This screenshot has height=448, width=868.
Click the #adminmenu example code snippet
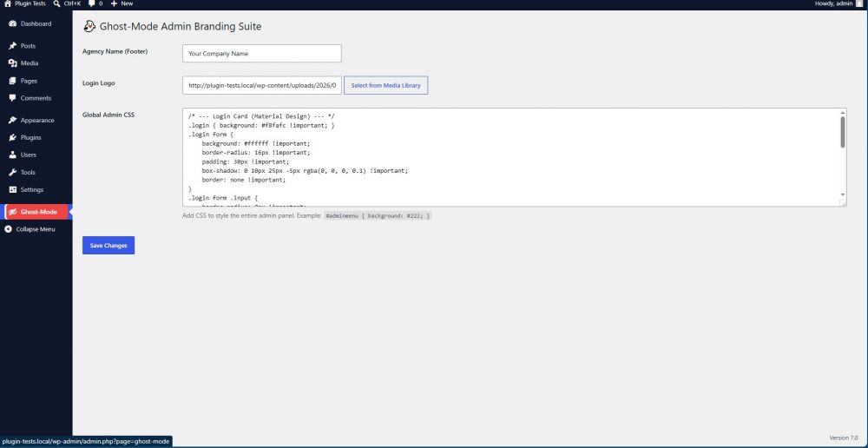377,215
